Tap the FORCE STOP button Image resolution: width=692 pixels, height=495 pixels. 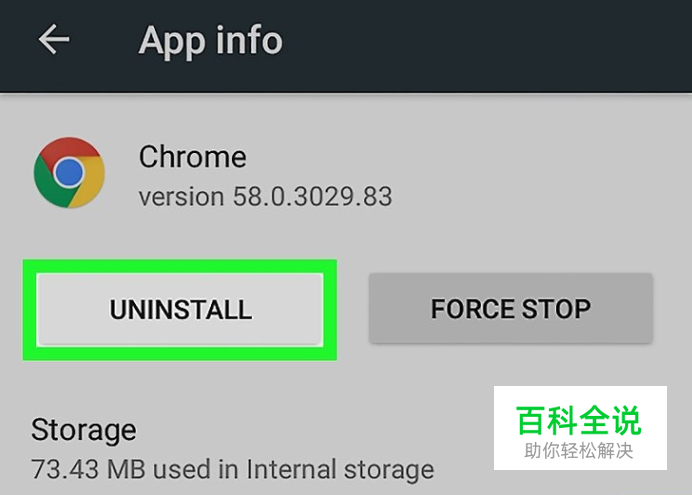pos(511,308)
